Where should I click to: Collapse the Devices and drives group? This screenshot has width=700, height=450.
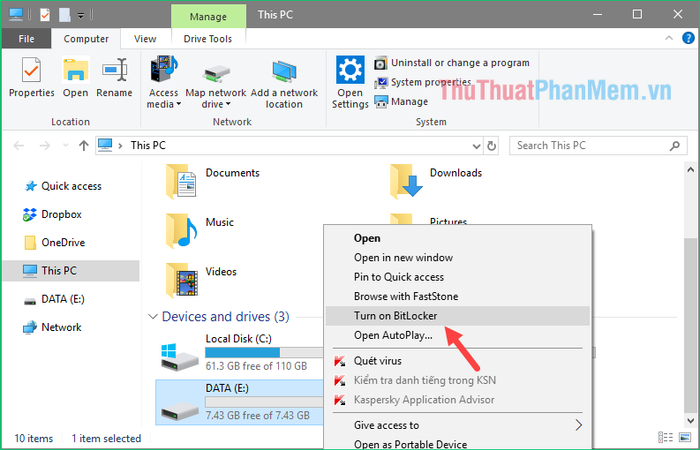coord(153,317)
